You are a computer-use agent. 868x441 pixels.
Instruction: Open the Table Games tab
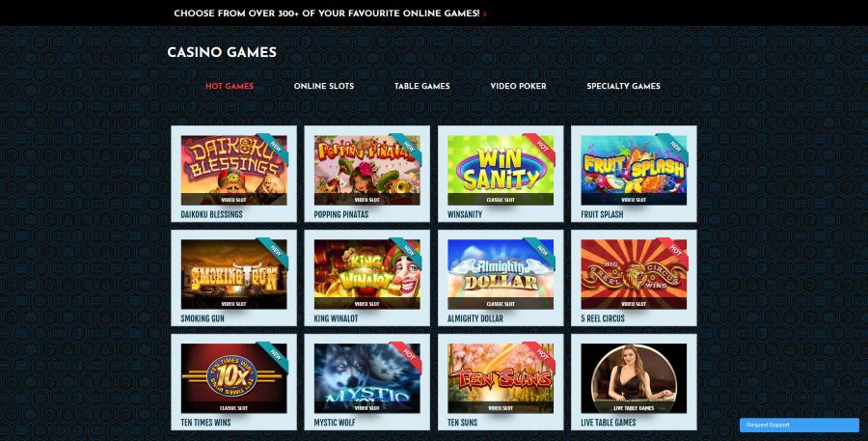(x=421, y=86)
